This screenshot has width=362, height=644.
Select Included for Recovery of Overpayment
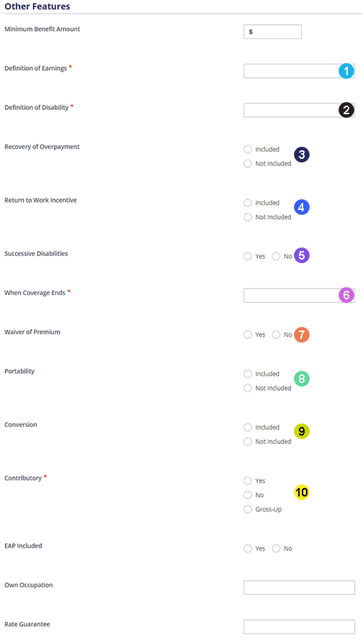click(x=247, y=150)
